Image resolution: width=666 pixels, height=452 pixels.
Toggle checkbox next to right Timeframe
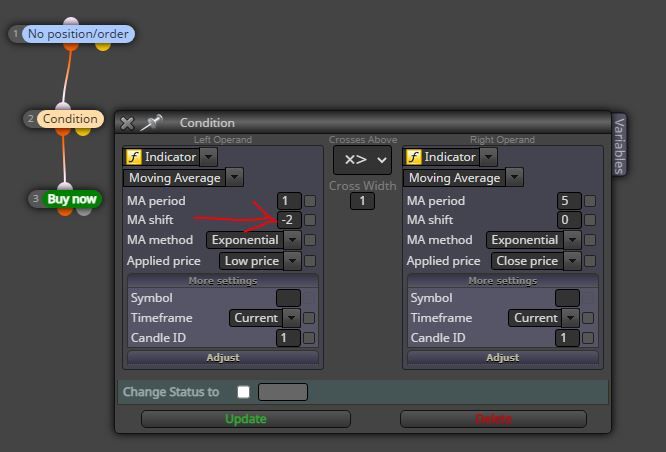[588, 318]
